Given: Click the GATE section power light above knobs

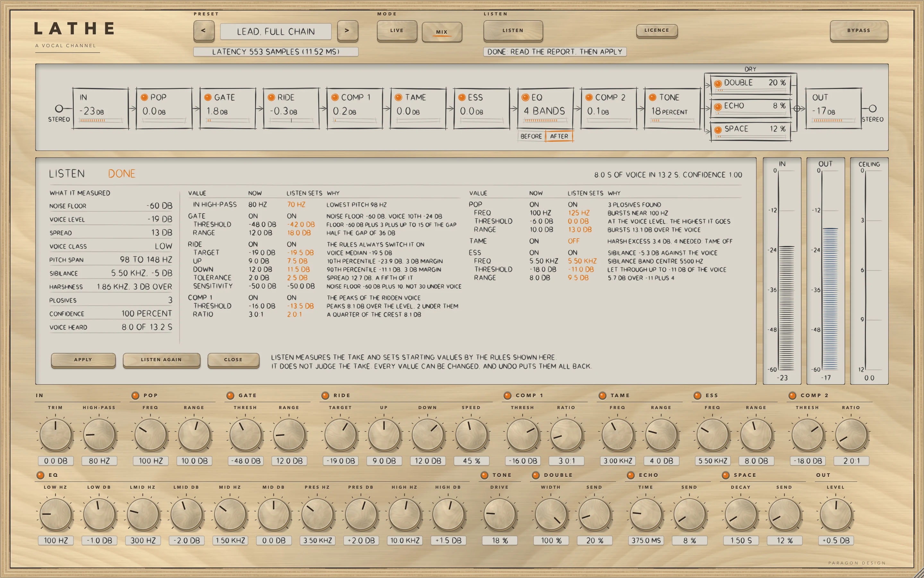Looking at the screenshot, I should click(x=230, y=396).
